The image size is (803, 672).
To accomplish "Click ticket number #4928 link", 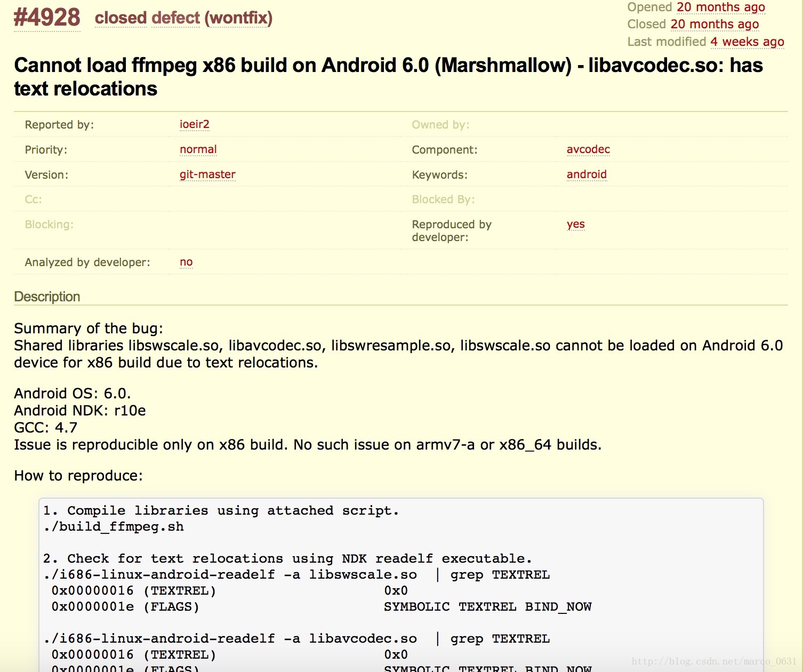I will pyautogui.click(x=47, y=18).
